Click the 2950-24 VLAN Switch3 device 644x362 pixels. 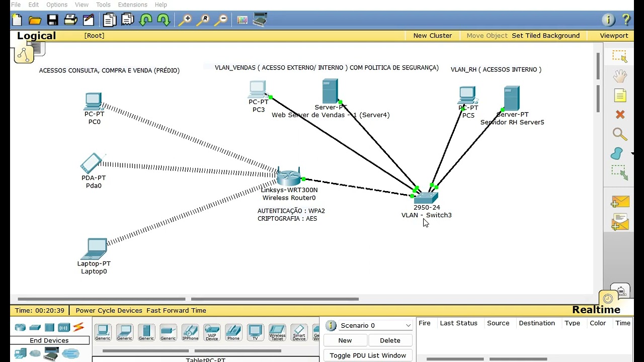point(426,198)
